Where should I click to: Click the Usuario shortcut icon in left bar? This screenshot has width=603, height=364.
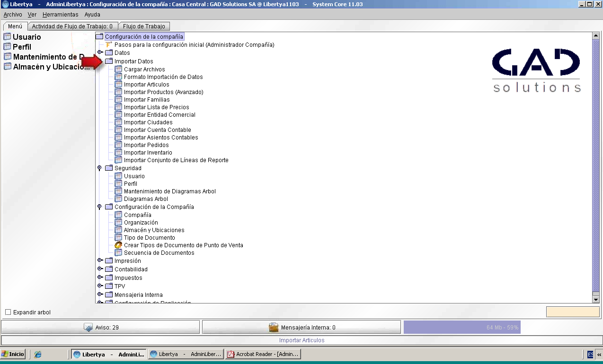click(7, 37)
